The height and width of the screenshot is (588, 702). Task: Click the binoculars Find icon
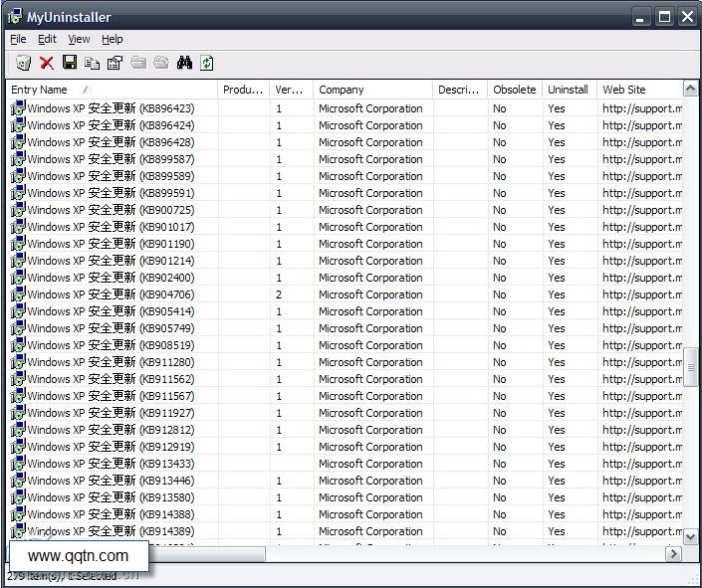point(184,63)
